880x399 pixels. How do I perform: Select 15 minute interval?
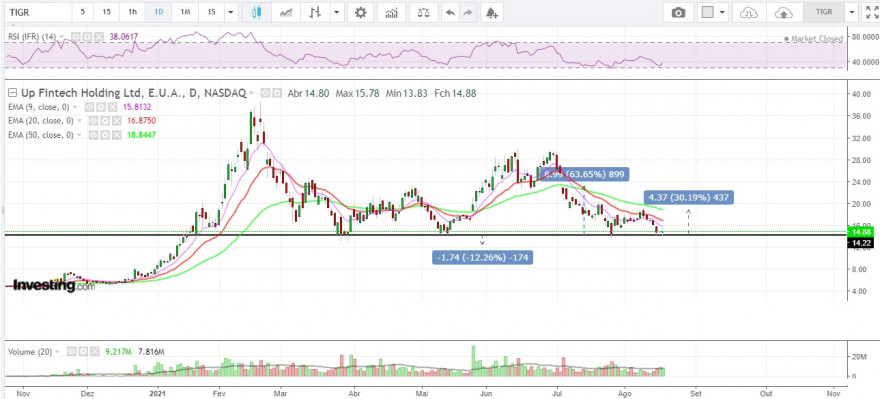pos(106,12)
